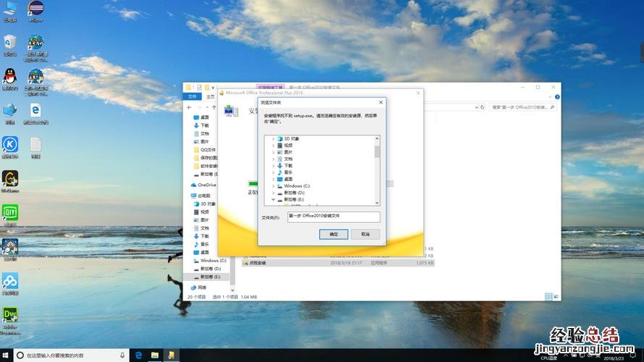
Task: Select the 下载 folder icon in the dialog tree
Action: pyautogui.click(x=280, y=166)
